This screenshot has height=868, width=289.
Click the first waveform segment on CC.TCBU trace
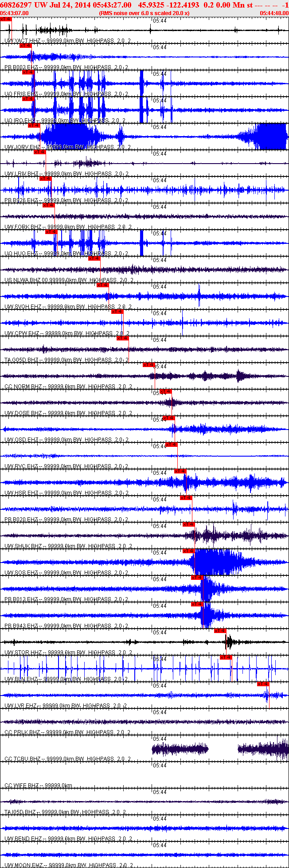click(180, 749)
